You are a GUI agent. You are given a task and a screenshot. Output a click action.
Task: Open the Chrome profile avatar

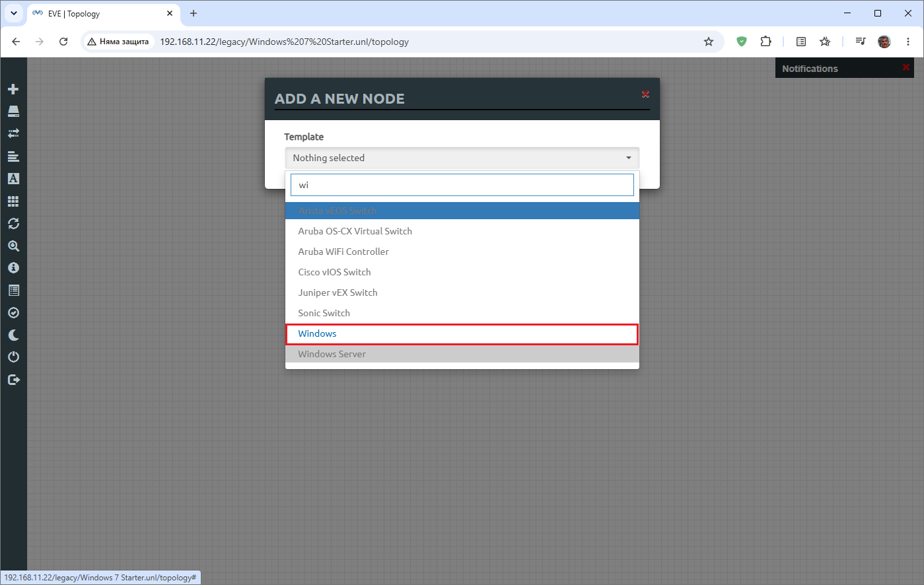[884, 42]
